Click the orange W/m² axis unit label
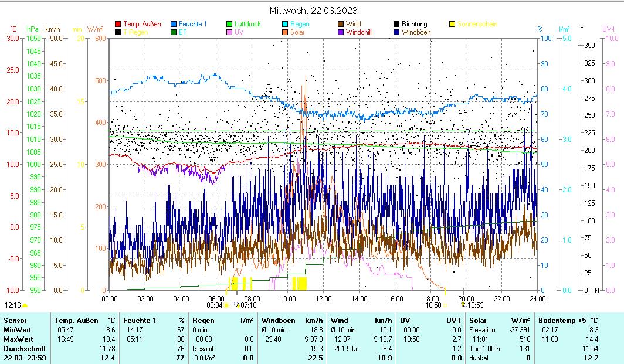The height and width of the screenshot is (364, 624). (96, 29)
